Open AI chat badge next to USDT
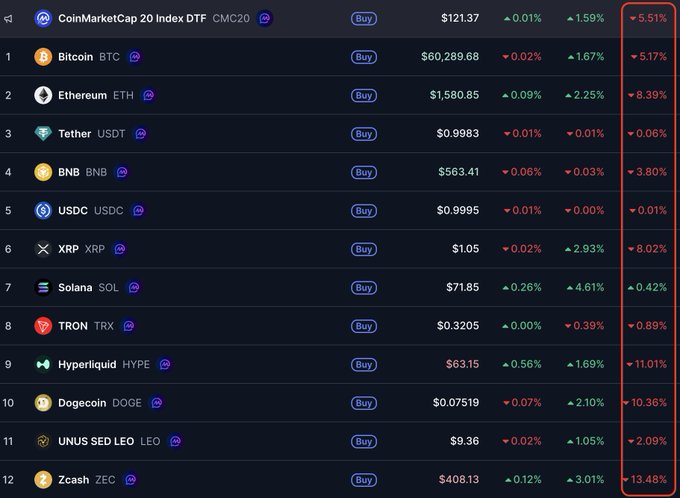This screenshot has height=498, width=680. point(140,134)
